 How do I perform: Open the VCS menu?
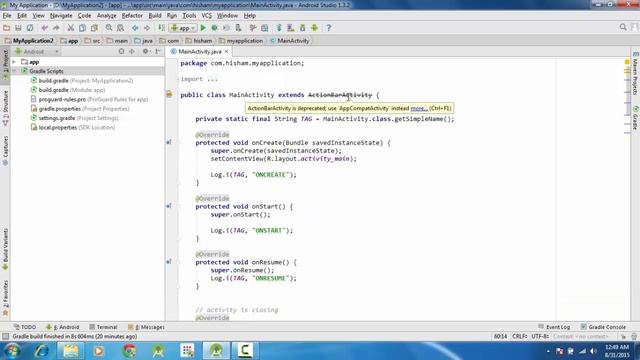pos(207,16)
